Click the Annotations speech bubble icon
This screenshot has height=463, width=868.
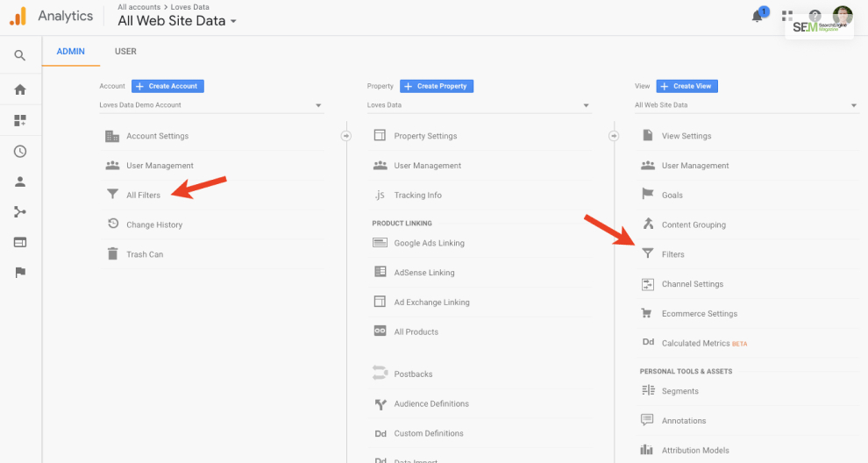pos(647,420)
